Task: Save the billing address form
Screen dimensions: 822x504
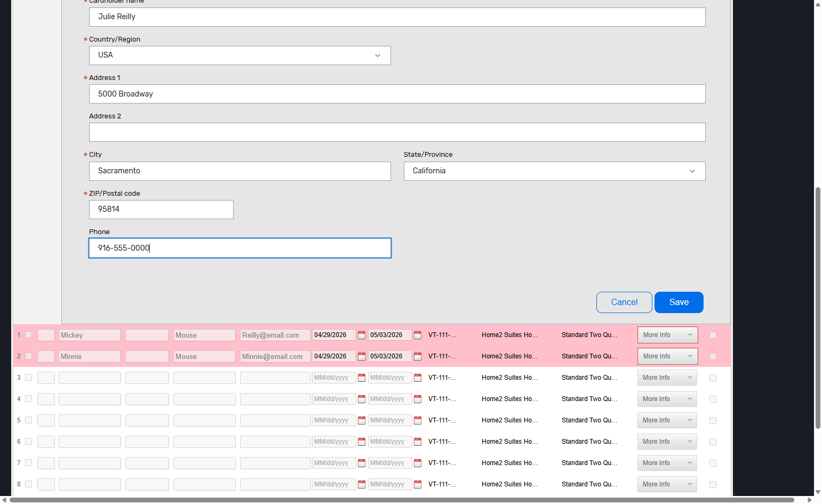Action: click(x=679, y=302)
